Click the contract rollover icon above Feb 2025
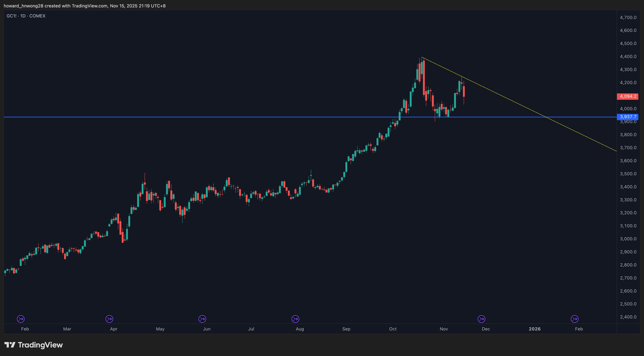Screen dimensions: 644x356 pyautogui.click(x=20, y=319)
